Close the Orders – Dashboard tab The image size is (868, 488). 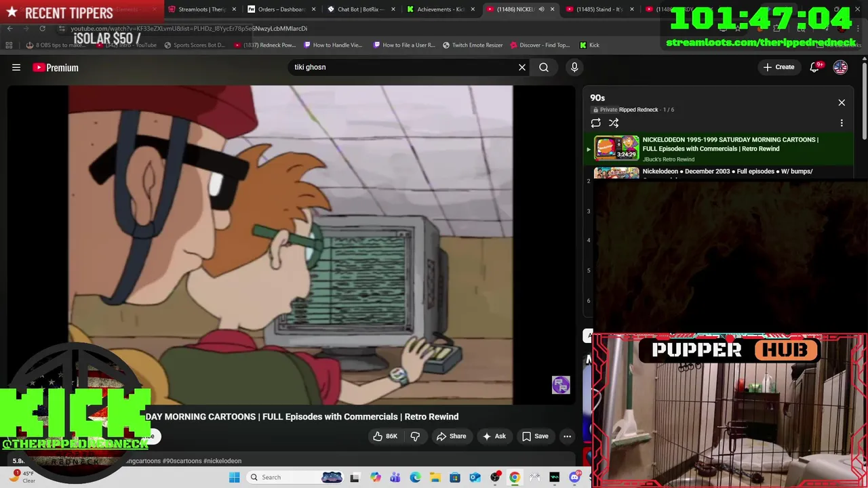tap(313, 9)
